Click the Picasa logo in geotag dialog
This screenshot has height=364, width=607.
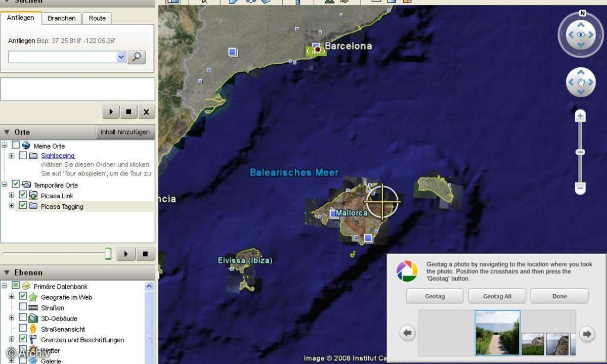[407, 271]
